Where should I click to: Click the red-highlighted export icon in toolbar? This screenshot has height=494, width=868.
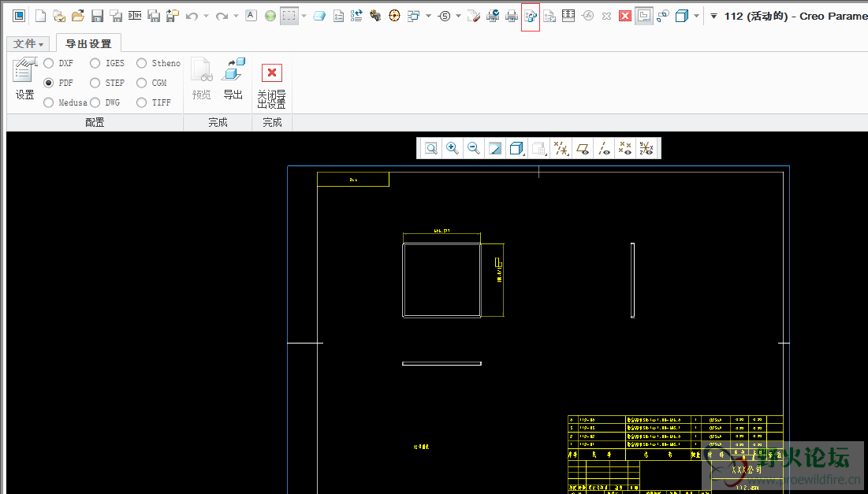pos(531,17)
